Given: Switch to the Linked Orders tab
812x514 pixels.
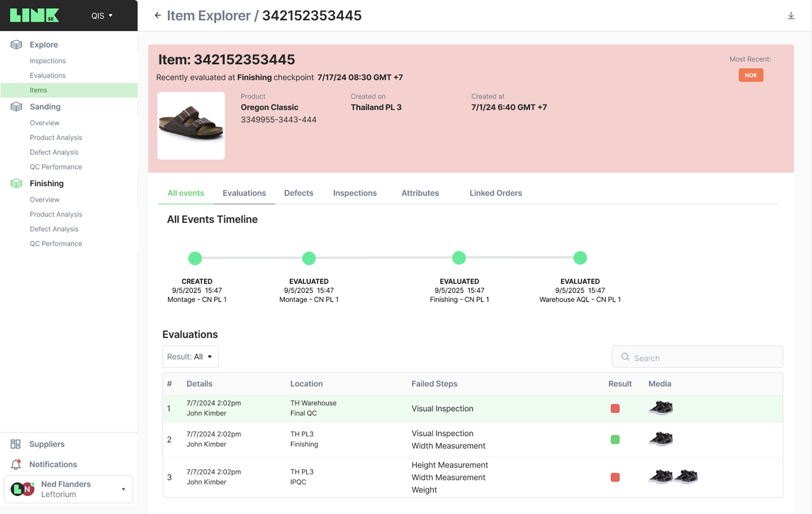Looking at the screenshot, I should click(x=496, y=193).
